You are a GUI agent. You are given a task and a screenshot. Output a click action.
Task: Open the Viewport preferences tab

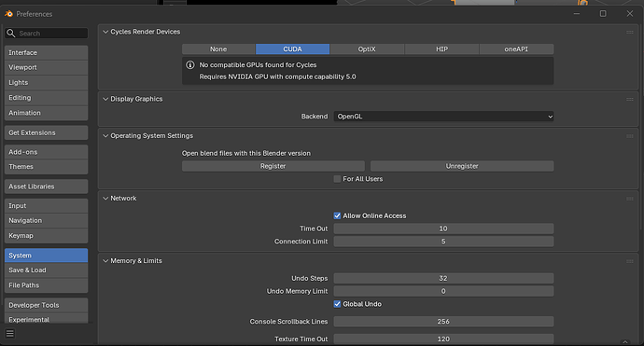click(46, 67)
